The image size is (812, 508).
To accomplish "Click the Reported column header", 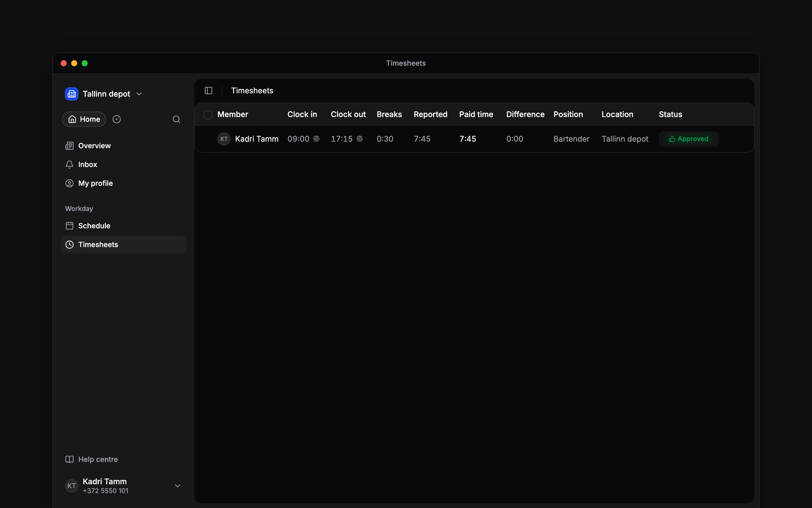I will tap(431, 115).
